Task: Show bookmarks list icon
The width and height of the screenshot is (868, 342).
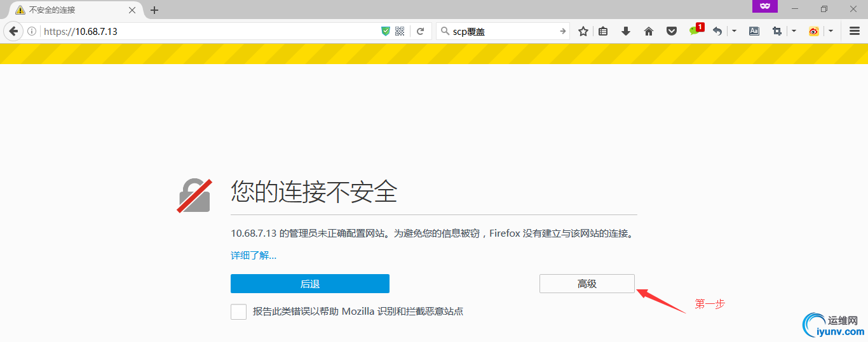Action: pyautogui.click(x=604, y=31)
